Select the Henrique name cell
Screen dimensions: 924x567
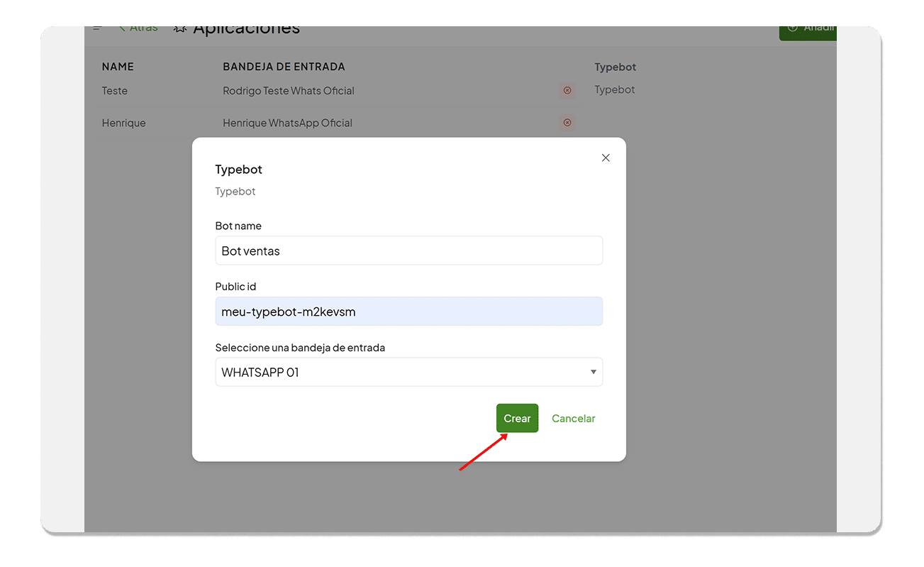point(124,123)
